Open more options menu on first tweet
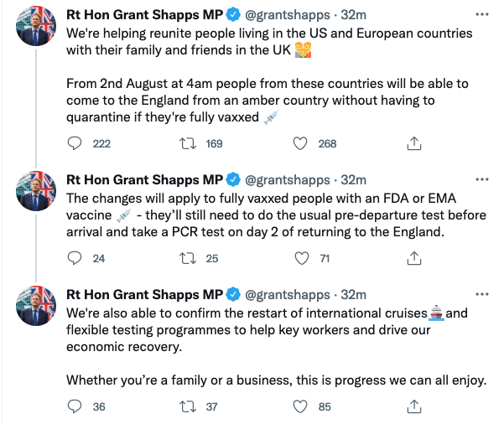 (x=479, y=15)
